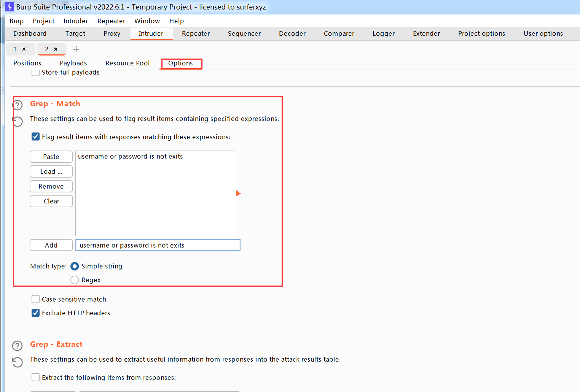
Task: Click the Clear button for expressions
Action: (51, 201)
